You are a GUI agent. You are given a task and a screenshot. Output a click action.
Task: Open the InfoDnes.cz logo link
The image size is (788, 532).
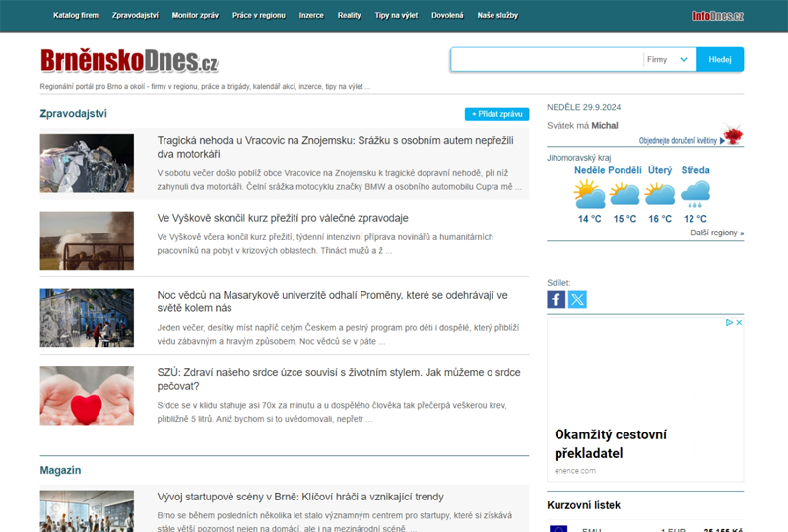point(718,16)
